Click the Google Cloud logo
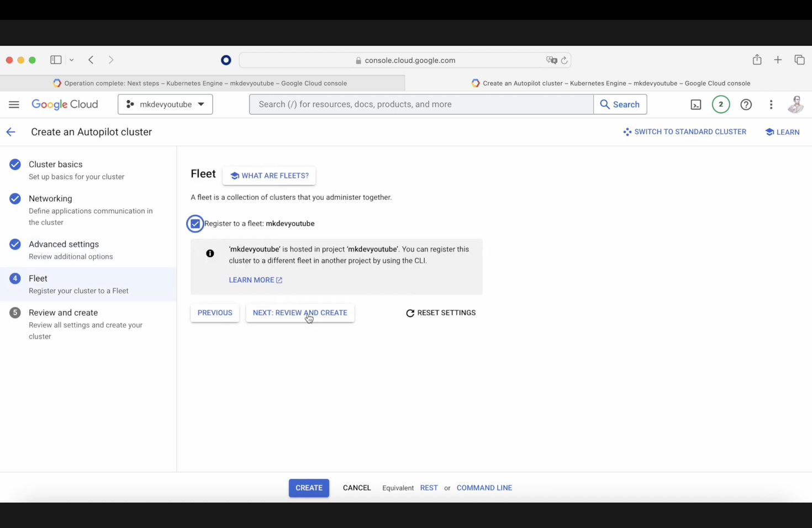Image resolution: width=812 pixels, height=528 pixels. click(x=65, y=104)
